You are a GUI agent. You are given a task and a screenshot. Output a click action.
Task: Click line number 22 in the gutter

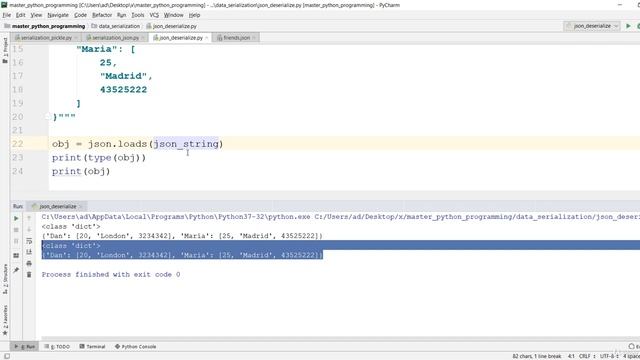pos(18,144)
